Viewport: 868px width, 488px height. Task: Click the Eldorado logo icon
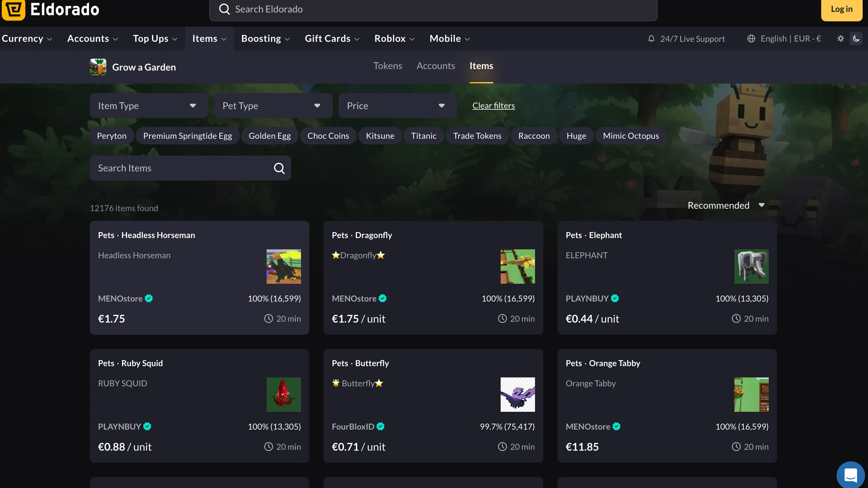coord(13,9)
